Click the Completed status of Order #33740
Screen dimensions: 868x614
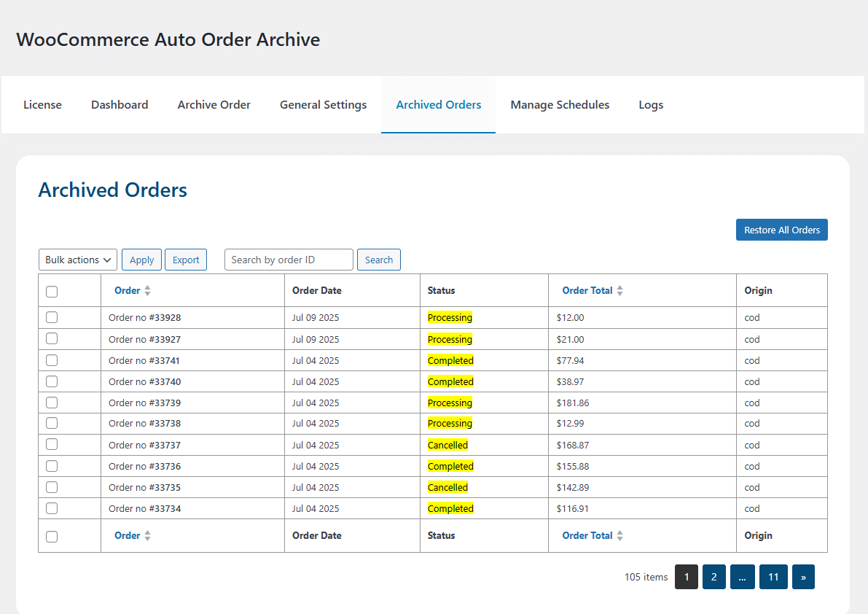[450, 381]
